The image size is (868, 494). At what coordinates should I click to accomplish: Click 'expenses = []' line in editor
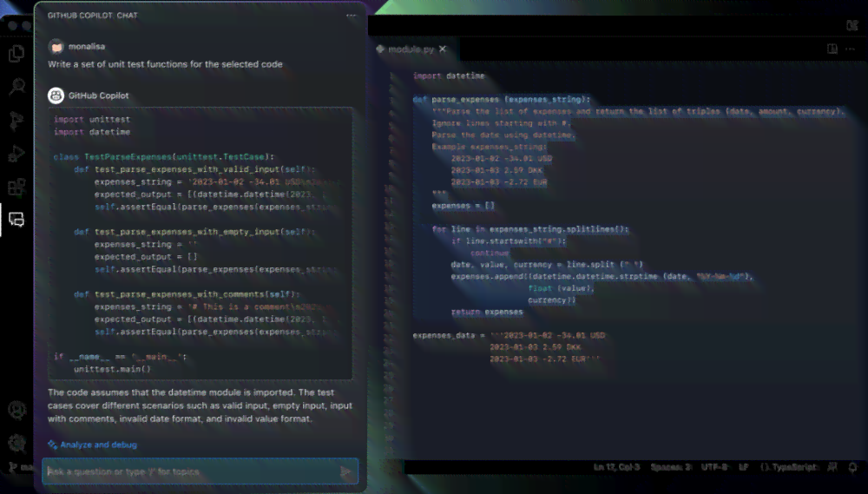(x=464, y=206)
